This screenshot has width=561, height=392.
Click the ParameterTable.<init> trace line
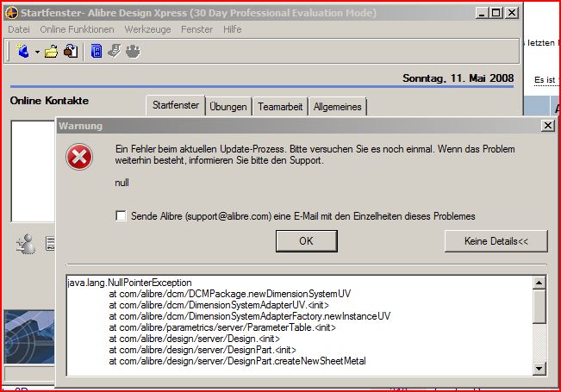coord(222,327)
